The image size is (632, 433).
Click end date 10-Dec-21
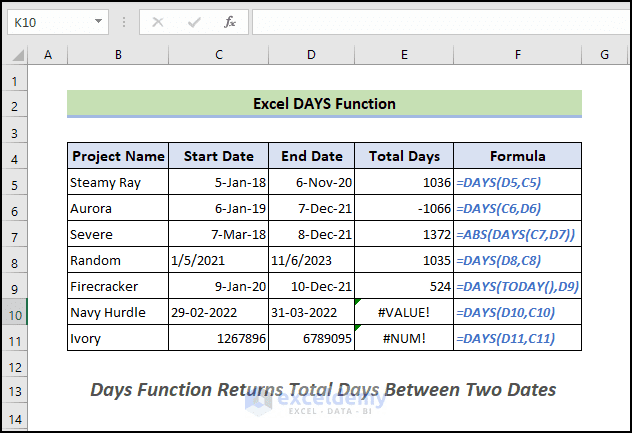(312, 286)
